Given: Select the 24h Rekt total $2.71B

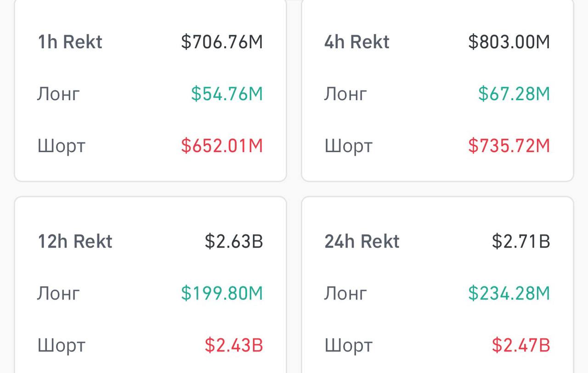Looking at the screenshot, I should [x=521, y=241].
